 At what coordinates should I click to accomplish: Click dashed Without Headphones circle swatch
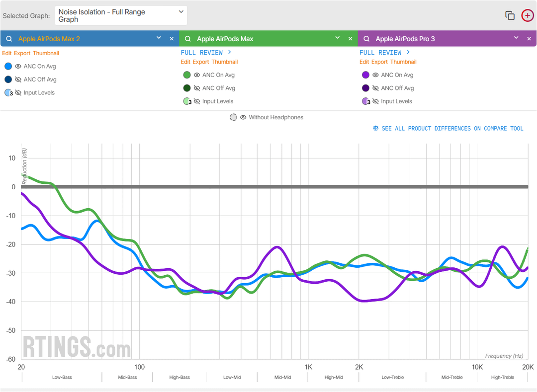click(233, 117)
